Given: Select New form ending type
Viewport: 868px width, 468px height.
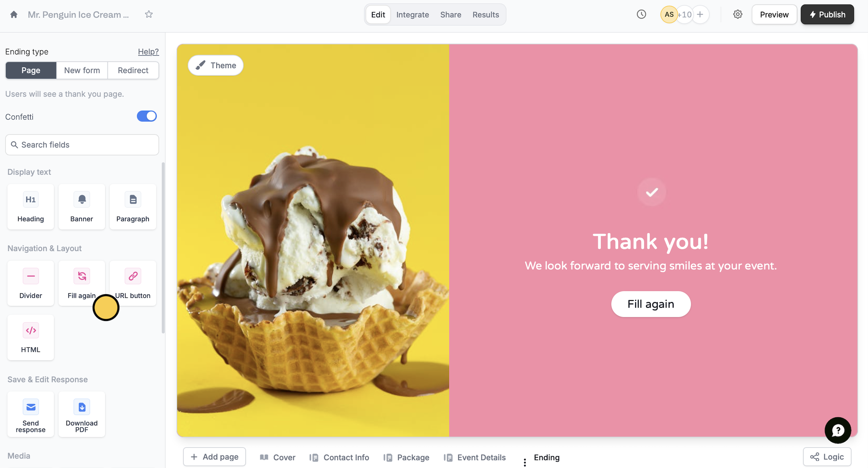Looking at the screenshot, I should click(82, 70).
